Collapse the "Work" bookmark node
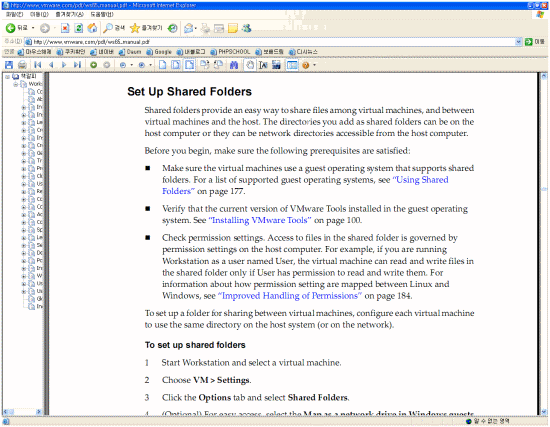The image size is (550, 427). tap(15, 84)
